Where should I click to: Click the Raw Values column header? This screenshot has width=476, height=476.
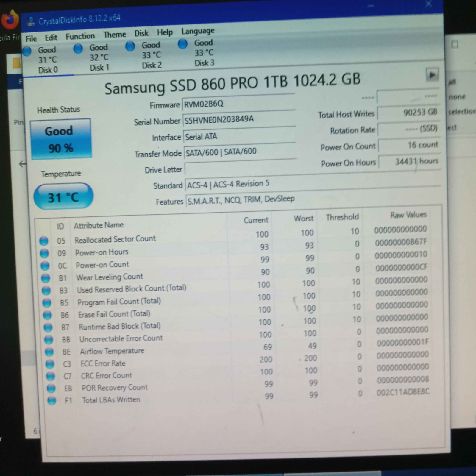[x=408, y=215]
